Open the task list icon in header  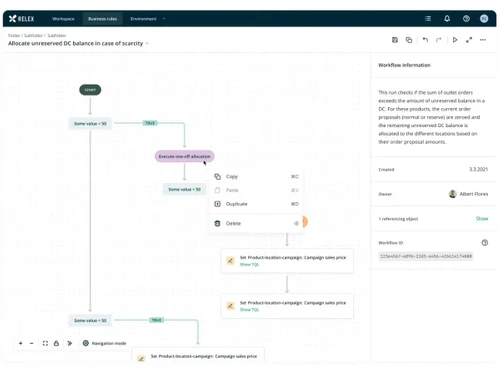click(x=428, y=19)
